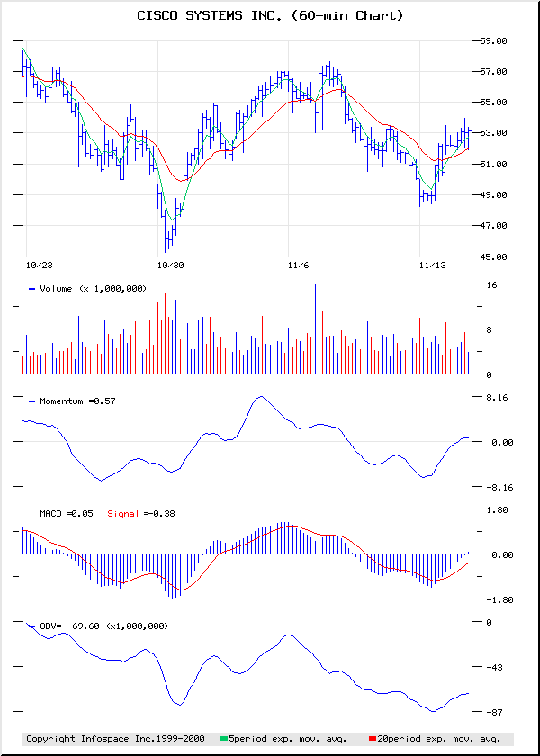Click the 53.00 price axis label
Viewport: 540px width, 756px height.
[494, 133]
